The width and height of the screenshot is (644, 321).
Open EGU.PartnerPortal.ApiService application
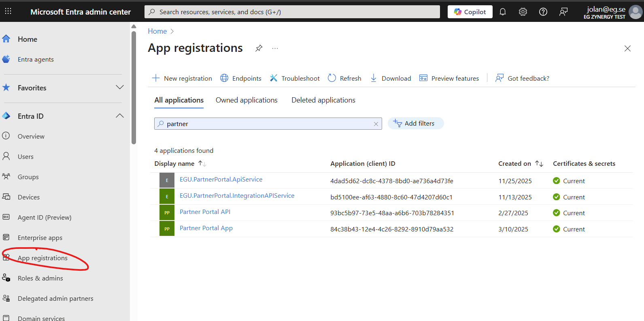pyautogui.click(x=221, y=180)
